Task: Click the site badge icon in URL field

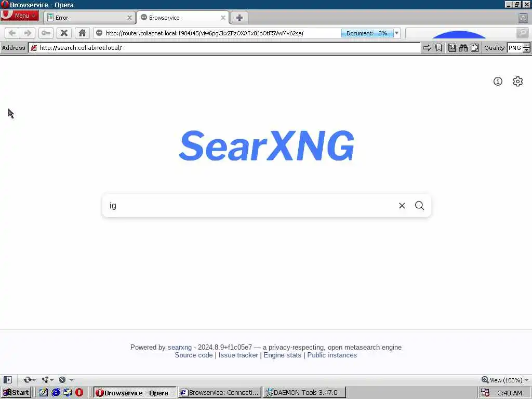Action: click(x=99, y=33)
